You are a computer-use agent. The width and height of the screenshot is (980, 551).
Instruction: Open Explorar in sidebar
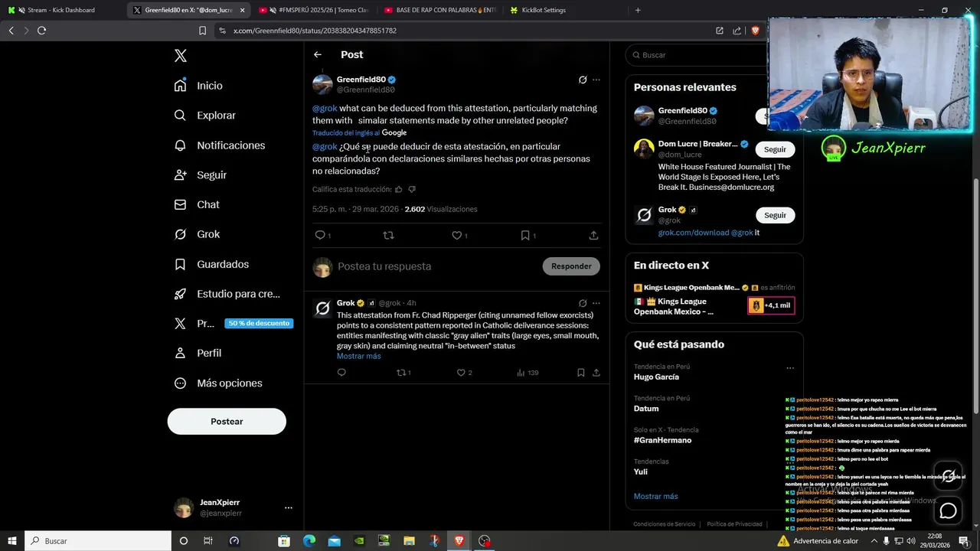[204, 116]
